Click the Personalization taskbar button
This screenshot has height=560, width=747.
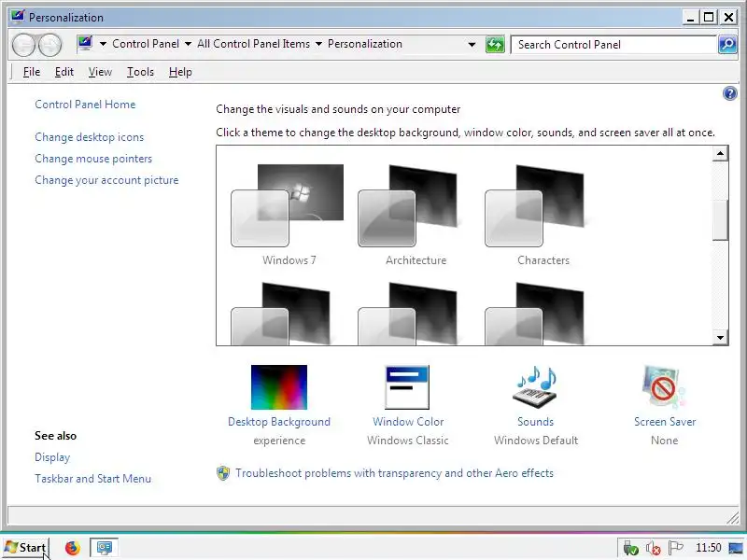point(104,548)
